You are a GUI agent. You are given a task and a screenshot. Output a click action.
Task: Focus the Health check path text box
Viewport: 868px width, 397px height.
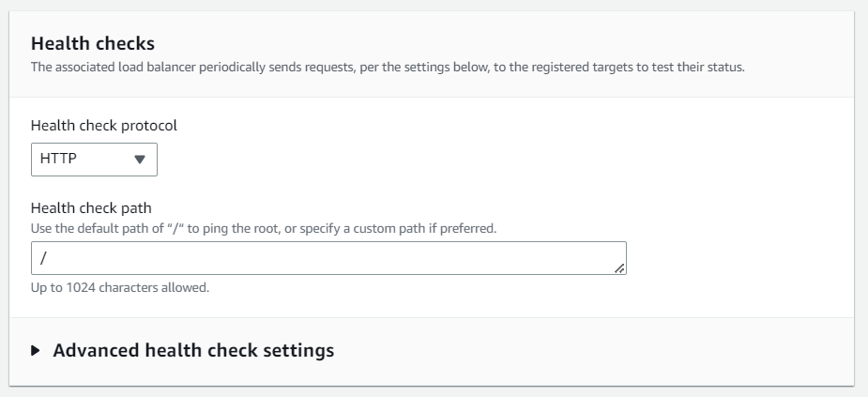[x=319, y=257]
